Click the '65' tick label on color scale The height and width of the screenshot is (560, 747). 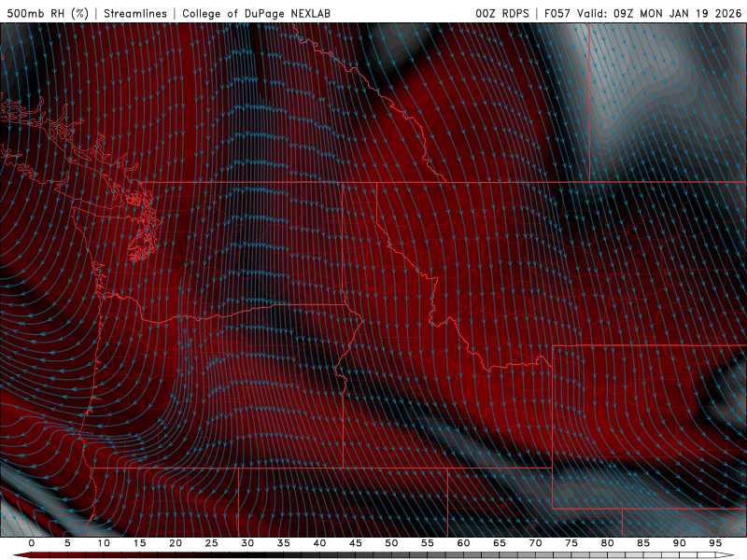(500, 543)
